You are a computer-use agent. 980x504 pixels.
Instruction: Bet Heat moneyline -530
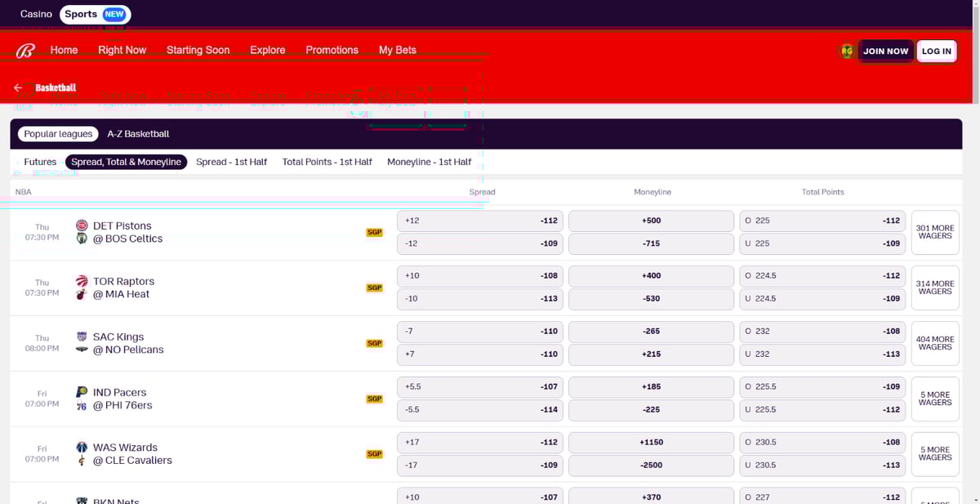652,299
